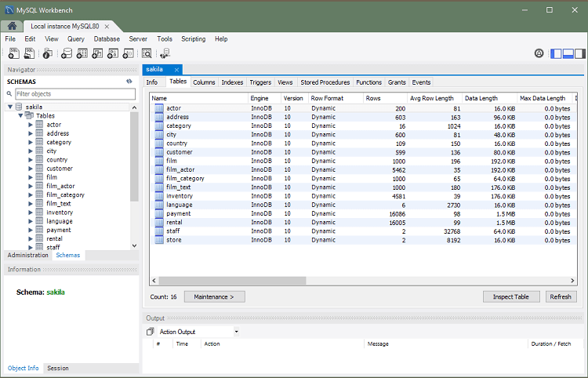Click the Home screen tab icon
Image resolution: width=588 pixels, height=378 pixels.
click(x=13, y=26)
